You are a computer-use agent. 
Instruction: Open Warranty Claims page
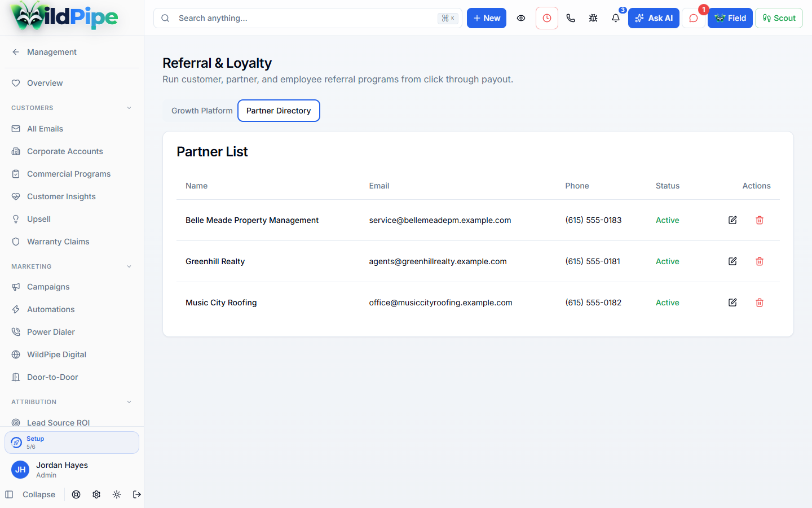[x=72, y=242]
